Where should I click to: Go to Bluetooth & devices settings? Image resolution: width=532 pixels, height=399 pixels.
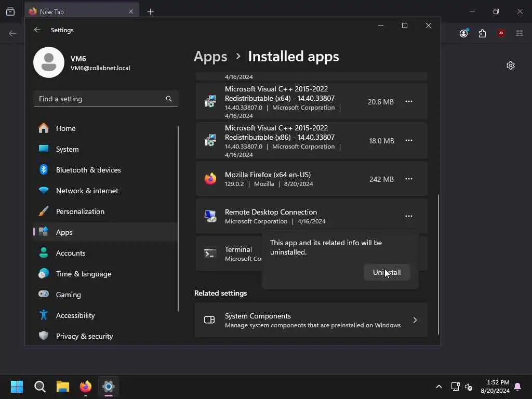(x=105, y=170)
